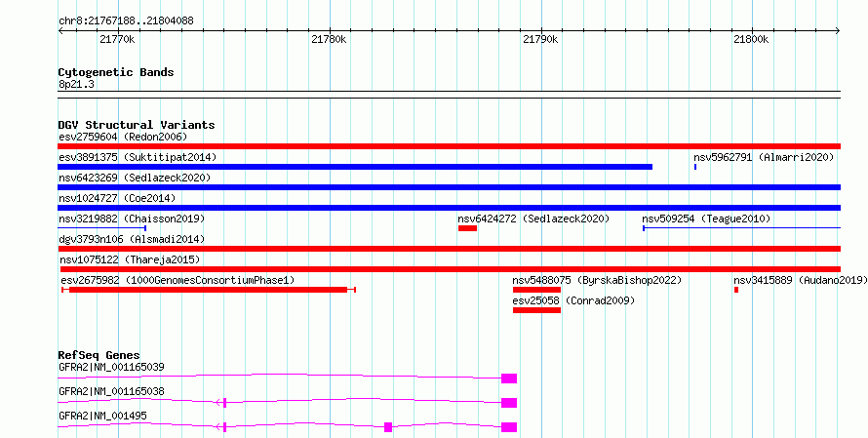Select the blue nsv6423269 variant bar
The image size is (868, 438).
tap(449, 187)
